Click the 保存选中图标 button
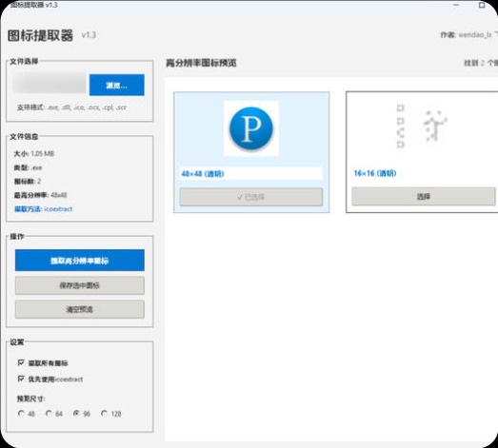The image size is (498, 448). (79, 285)
